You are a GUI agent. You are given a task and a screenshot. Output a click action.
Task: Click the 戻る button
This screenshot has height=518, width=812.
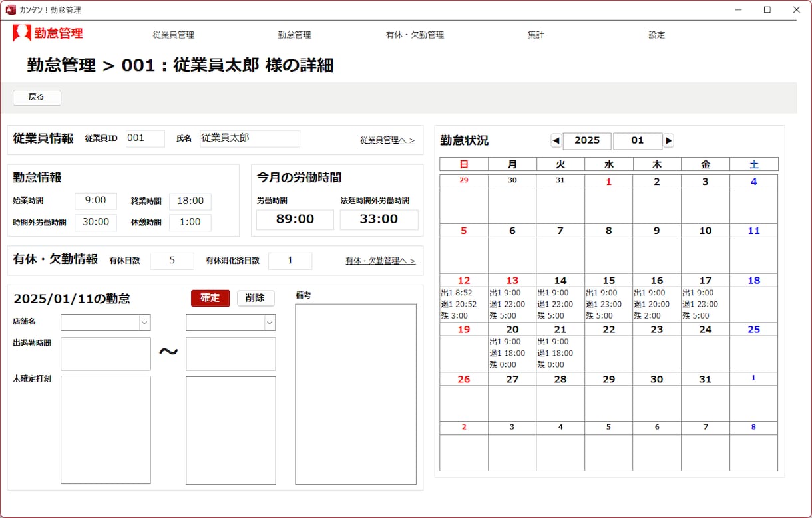(37, 97)
